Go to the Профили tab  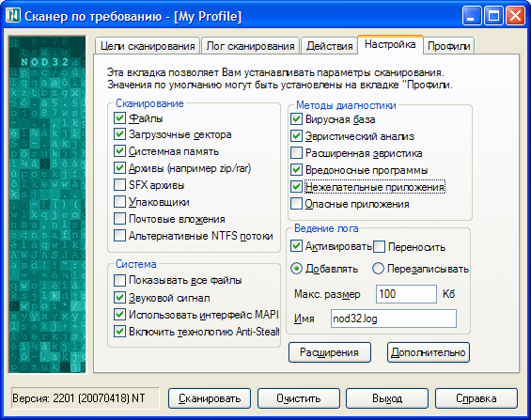coord(448,46)
